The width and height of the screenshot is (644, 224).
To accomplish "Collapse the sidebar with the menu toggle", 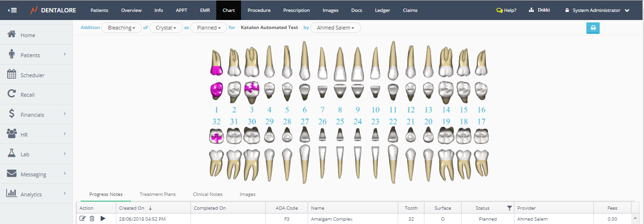I will coord(12,10).
